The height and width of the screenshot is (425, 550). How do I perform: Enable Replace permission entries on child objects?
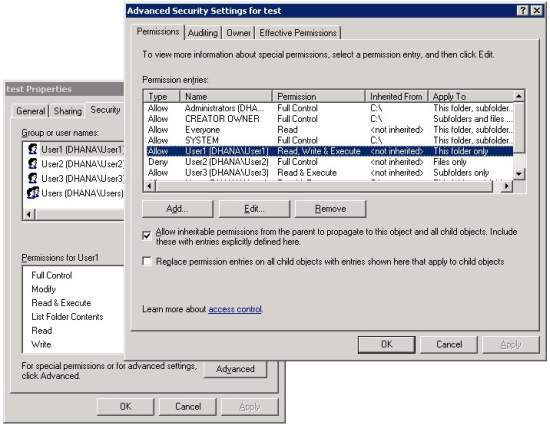[147, 261]
